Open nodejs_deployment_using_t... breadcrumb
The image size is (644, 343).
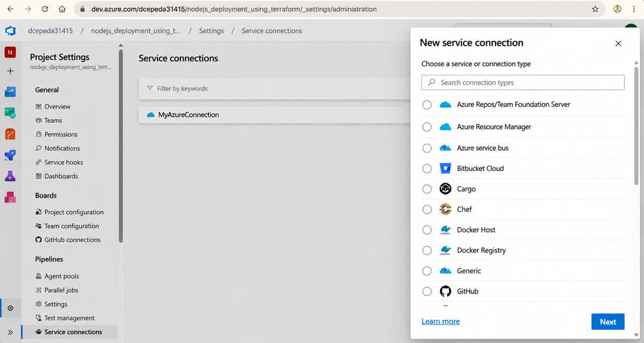(135, 31)
